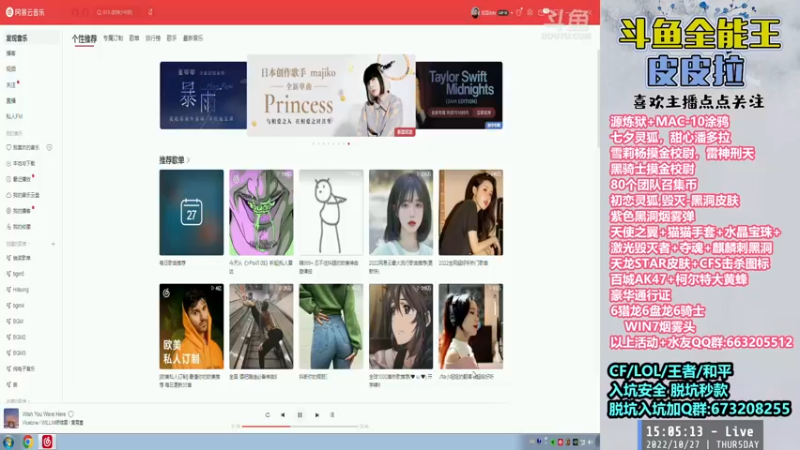Viewport: 800px width, 450px height.
Task: Seek within the song progress bar
Action: pyautogui.click(x=300, y=426)
